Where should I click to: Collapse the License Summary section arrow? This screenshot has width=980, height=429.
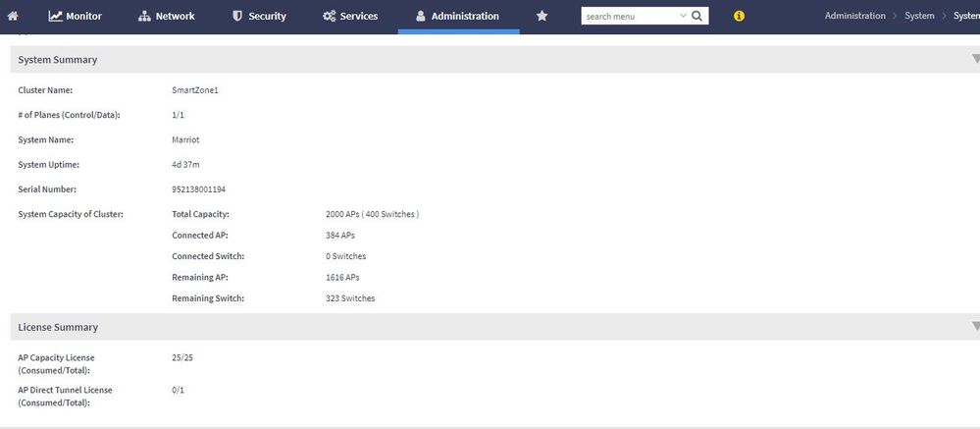click(x=974, y=326)
